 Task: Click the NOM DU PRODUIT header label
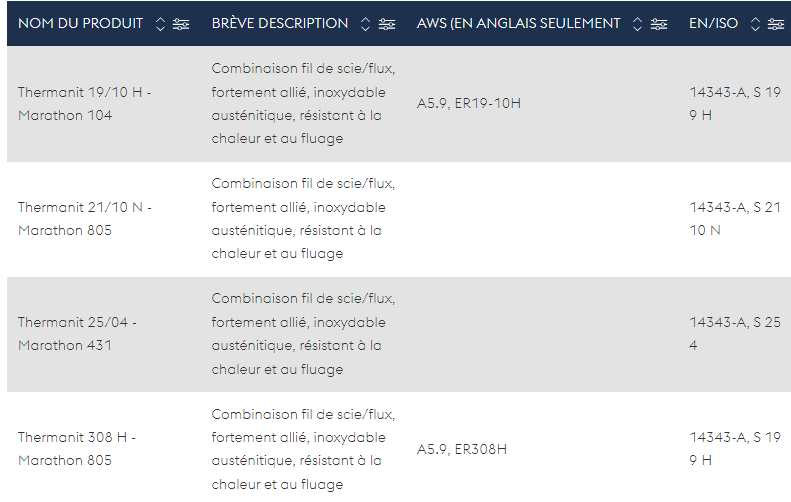click(80, 23)
